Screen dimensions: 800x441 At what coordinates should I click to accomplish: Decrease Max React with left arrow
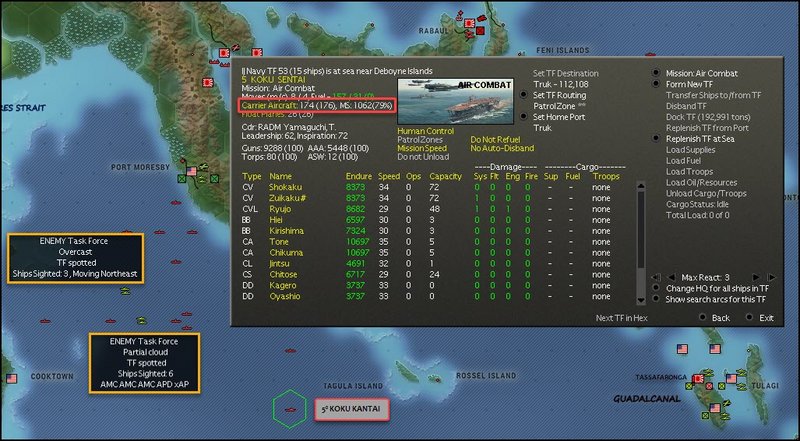click(x=671, y=277)
